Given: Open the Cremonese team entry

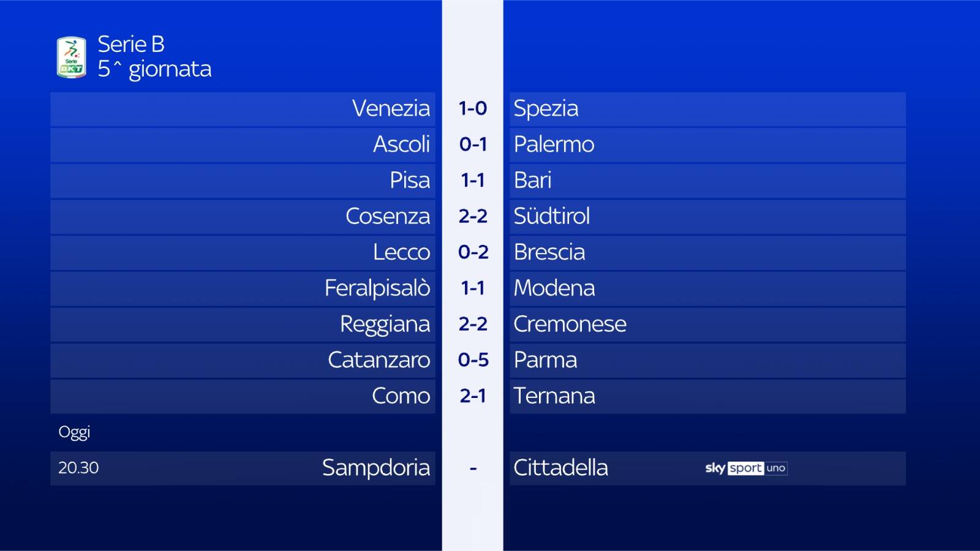Looking at the screenshot, I should tap(570, 324).
